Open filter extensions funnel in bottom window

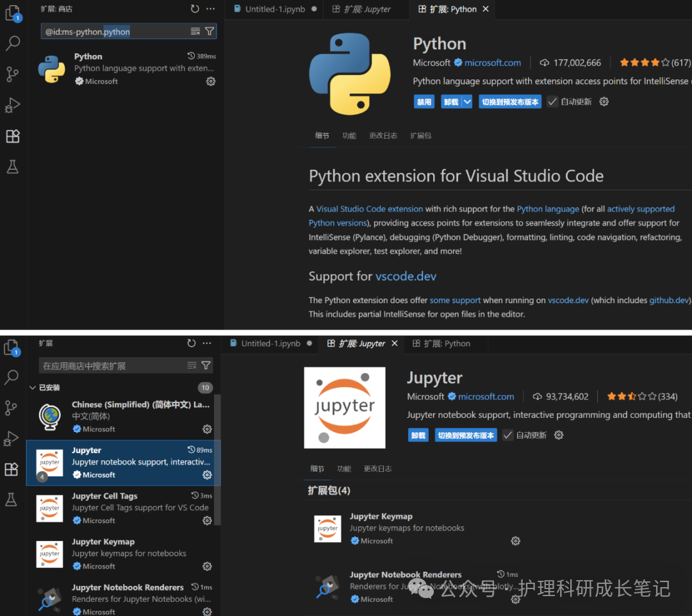206,365
